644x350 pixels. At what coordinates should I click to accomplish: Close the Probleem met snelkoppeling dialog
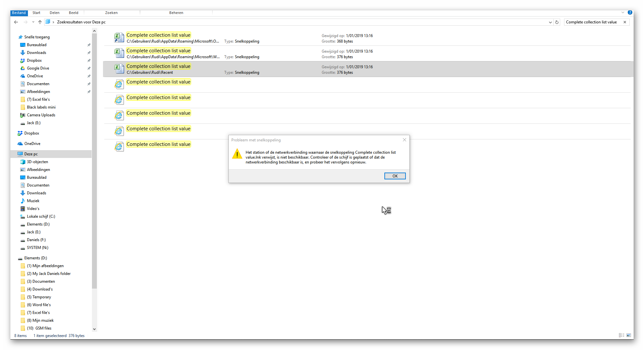(x=405, y=140)
